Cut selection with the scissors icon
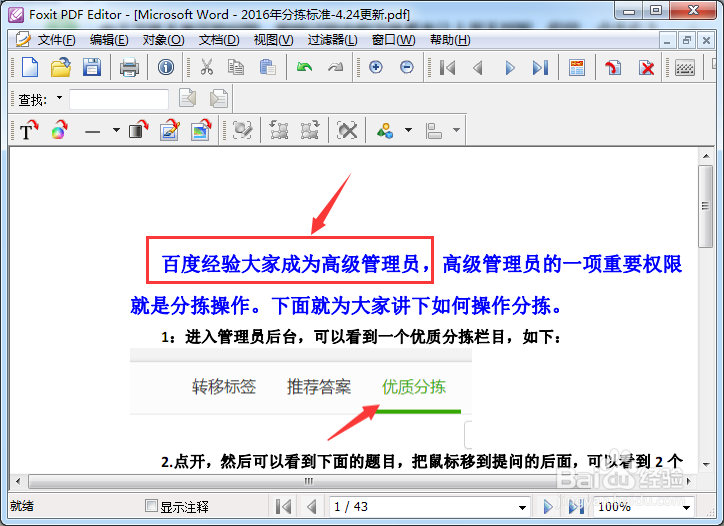 pos(207,67)
